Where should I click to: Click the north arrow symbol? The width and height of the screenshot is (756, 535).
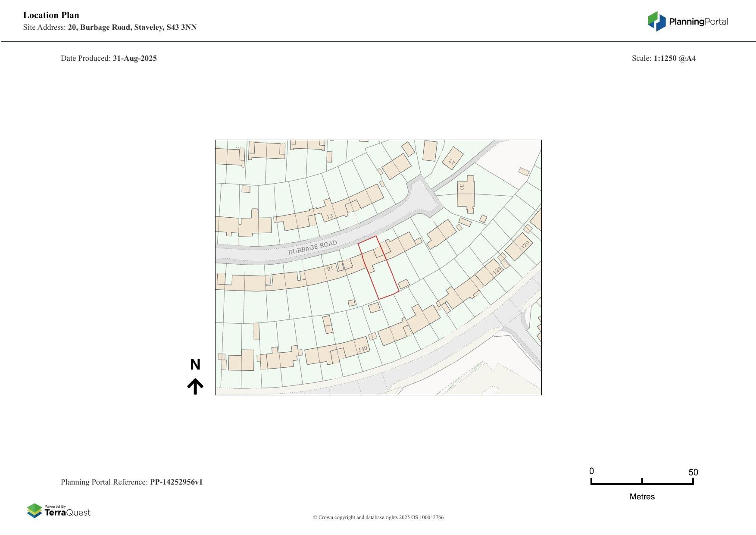[x=195, y=386]
